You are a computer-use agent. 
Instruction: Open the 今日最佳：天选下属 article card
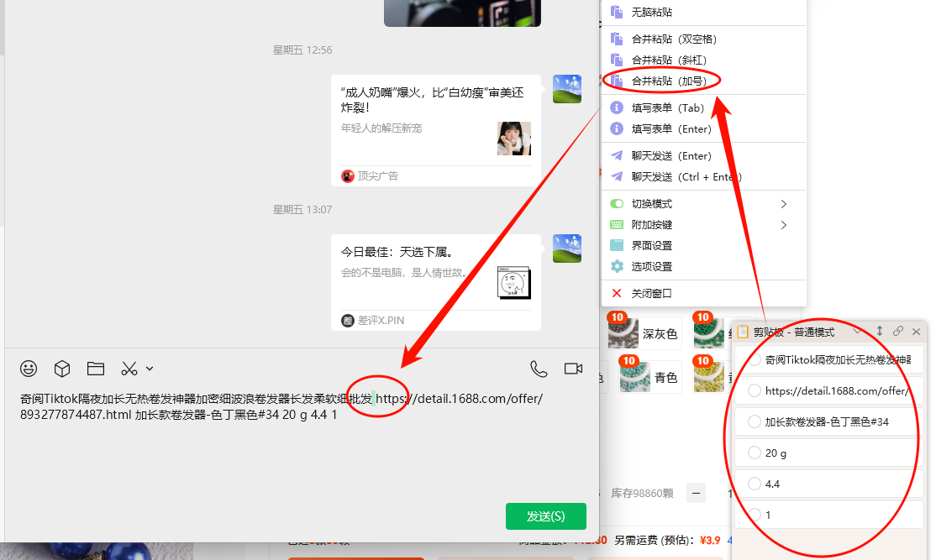436,283
